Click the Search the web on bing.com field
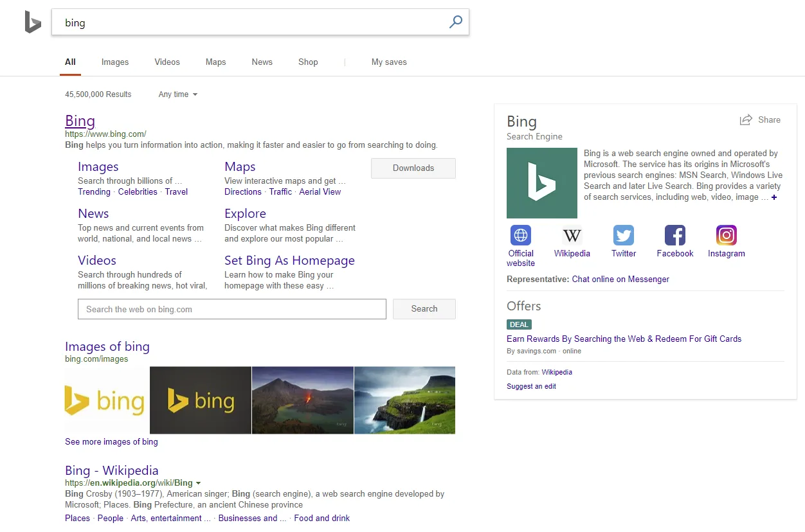This screenshot has width=805, height=532. click(x=232, y=309)
